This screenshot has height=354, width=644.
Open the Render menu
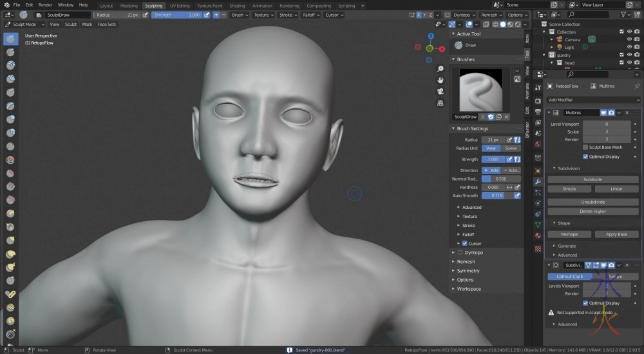tap(45, 5)
